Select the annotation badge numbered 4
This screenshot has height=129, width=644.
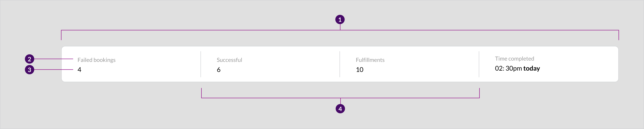pos(340,109)
